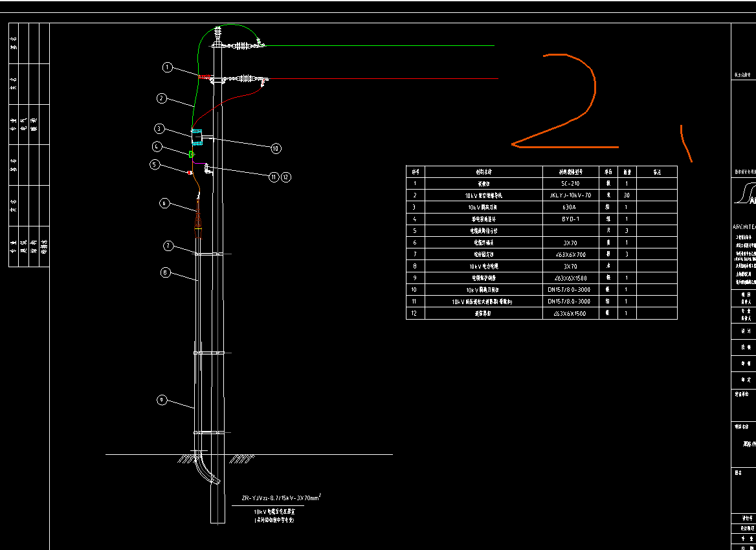Click callout balloon number 10
Screen dimensions: 756x550
click(276, 148)
